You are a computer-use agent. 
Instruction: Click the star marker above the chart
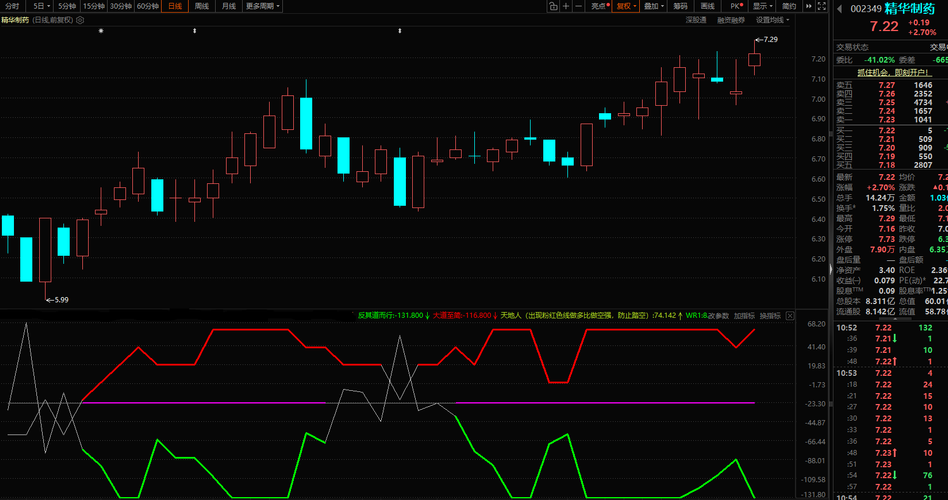coord(101,30)
